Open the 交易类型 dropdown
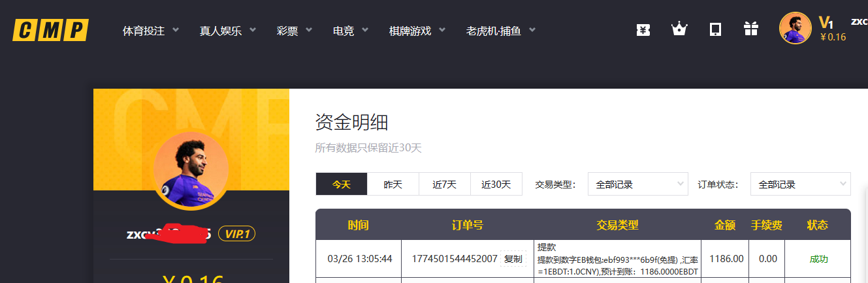868x283 pixels. click(638, 185)
